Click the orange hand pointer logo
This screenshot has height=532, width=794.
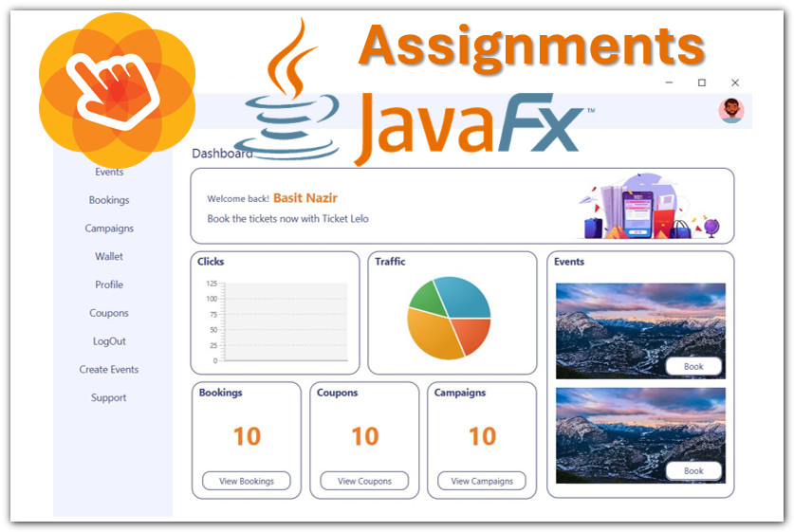tap(116, 89)
